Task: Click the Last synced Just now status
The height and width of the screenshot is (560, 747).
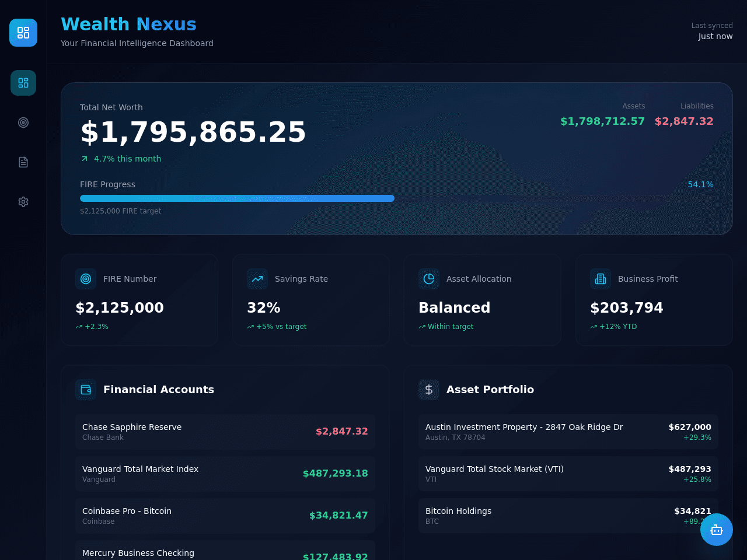Action: [x=712, y=31]
